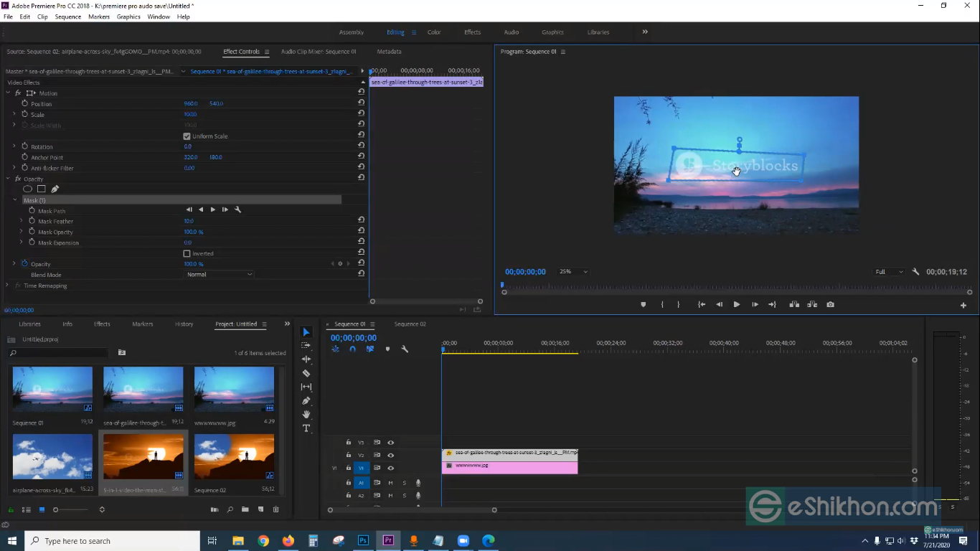This screenshot has height=551, width=980.
Task: Hide the V2 track output eye icon
Action: [x=390, y=455]
